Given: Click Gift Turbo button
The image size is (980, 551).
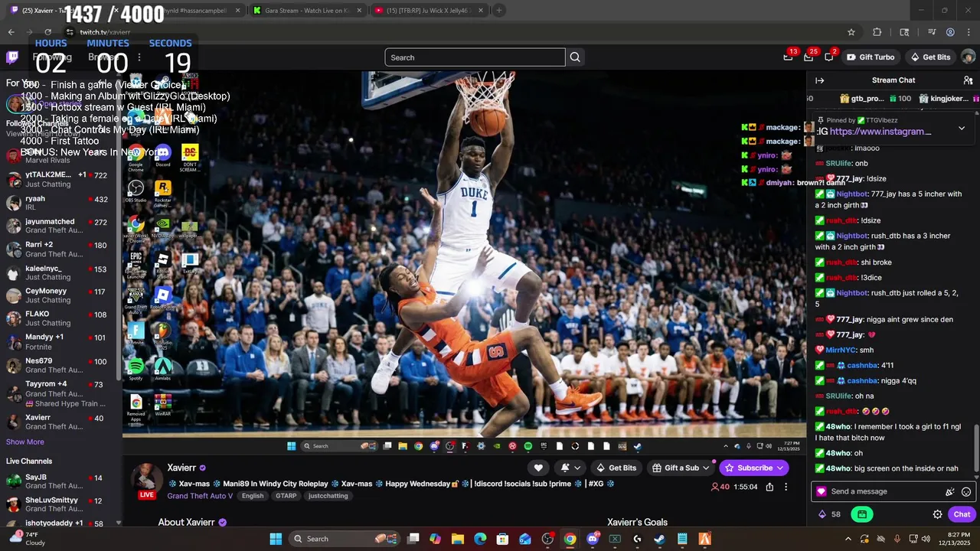Looking at the screenshot, I should [x=871, y=57].
